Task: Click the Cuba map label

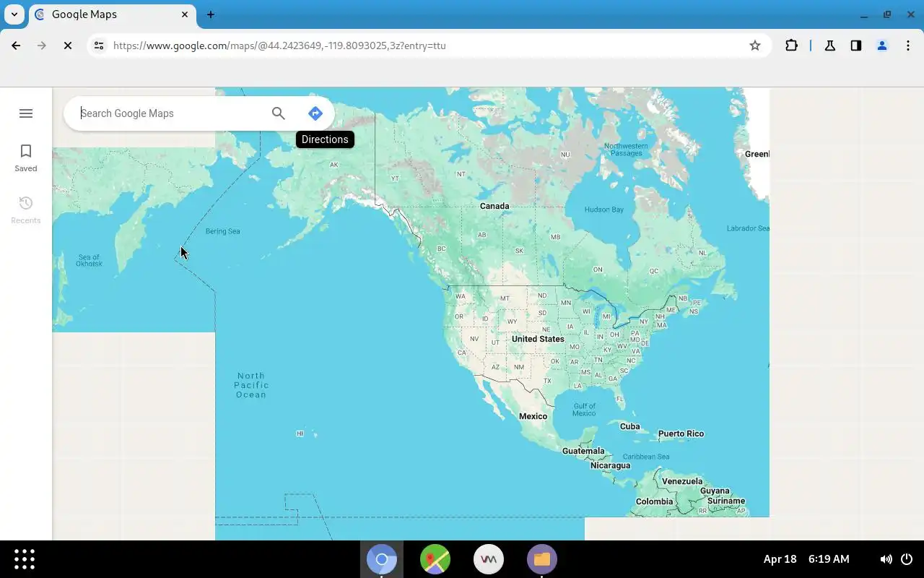Action: 630,426
